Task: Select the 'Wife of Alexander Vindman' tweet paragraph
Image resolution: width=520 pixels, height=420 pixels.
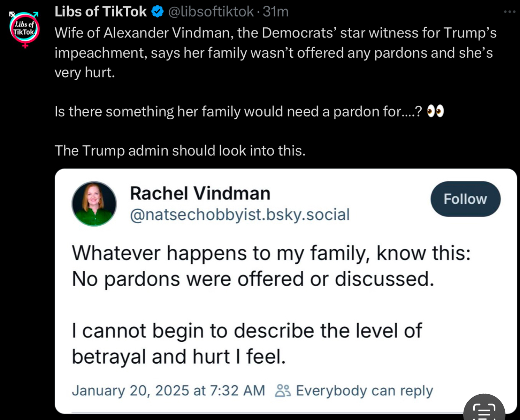Action: [x=276, y=52]
